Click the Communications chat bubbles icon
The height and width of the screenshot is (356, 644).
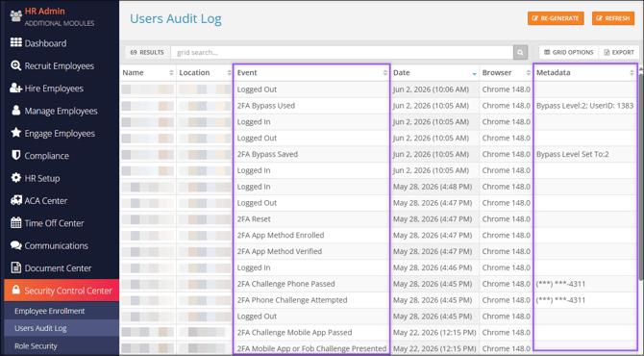click(x=16, y=245)
